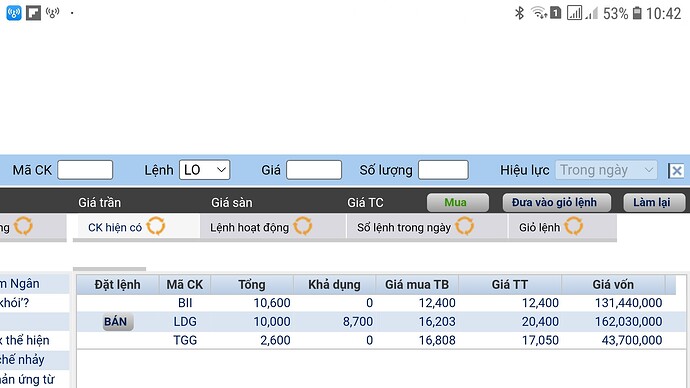Click cost value 43,700,000 for TGG
The width and height of the screenshot is (690, 388).
632,340
